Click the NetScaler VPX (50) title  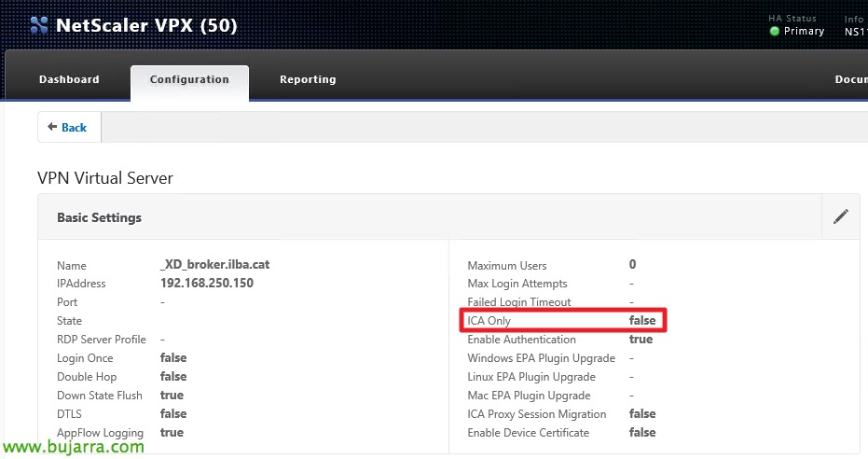[146, 25]
